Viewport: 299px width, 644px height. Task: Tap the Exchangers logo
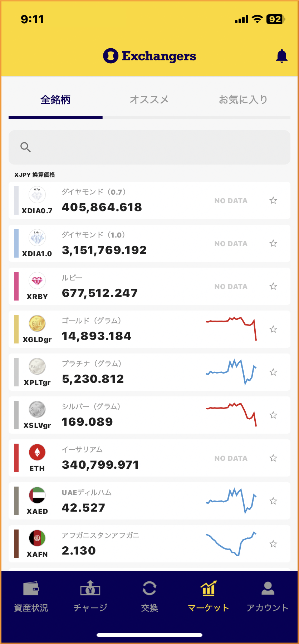[x=149, y=56]
